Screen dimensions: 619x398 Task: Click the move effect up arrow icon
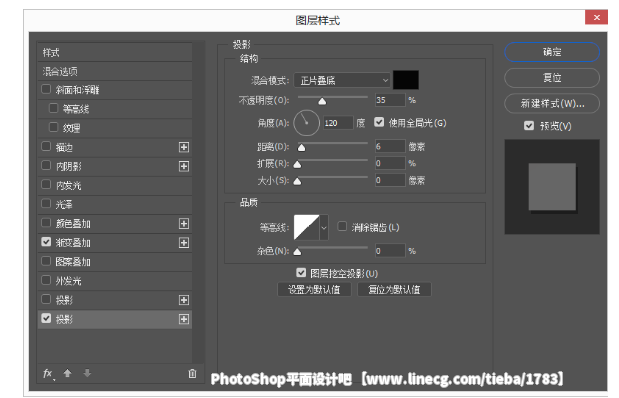pos(68,373)
